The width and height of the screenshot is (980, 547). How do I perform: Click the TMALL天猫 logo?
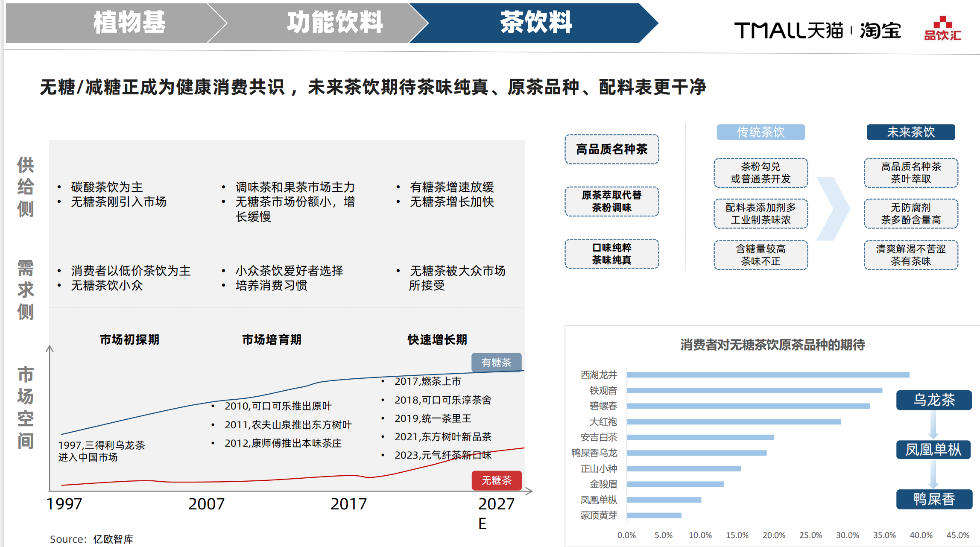(x=789, y=30)
